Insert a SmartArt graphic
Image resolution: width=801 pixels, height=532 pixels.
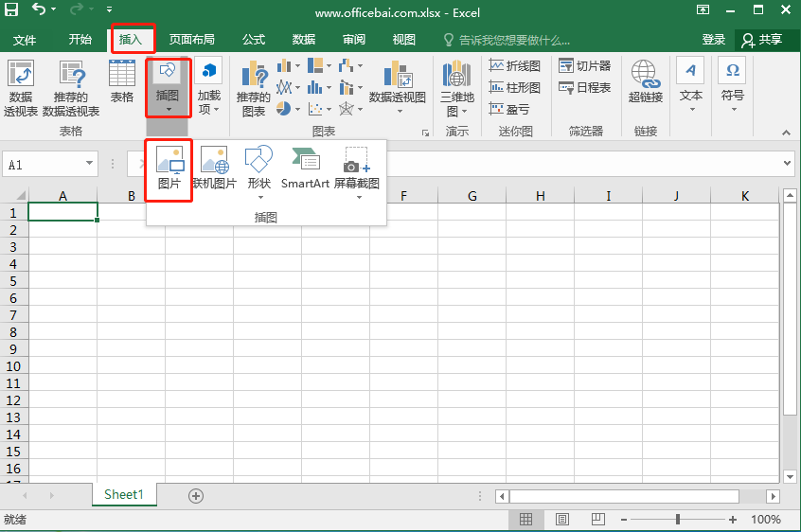(305, 168)
